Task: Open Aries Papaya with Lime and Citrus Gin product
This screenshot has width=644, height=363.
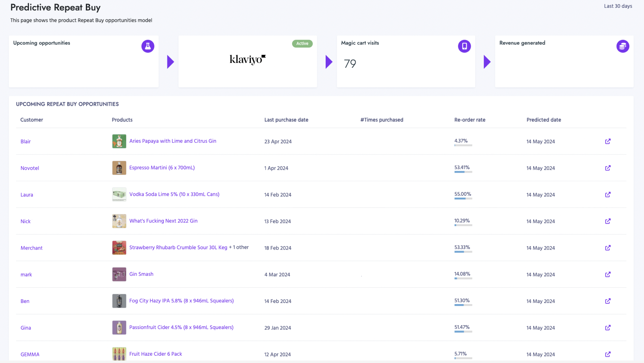Action: coord(173,141)
